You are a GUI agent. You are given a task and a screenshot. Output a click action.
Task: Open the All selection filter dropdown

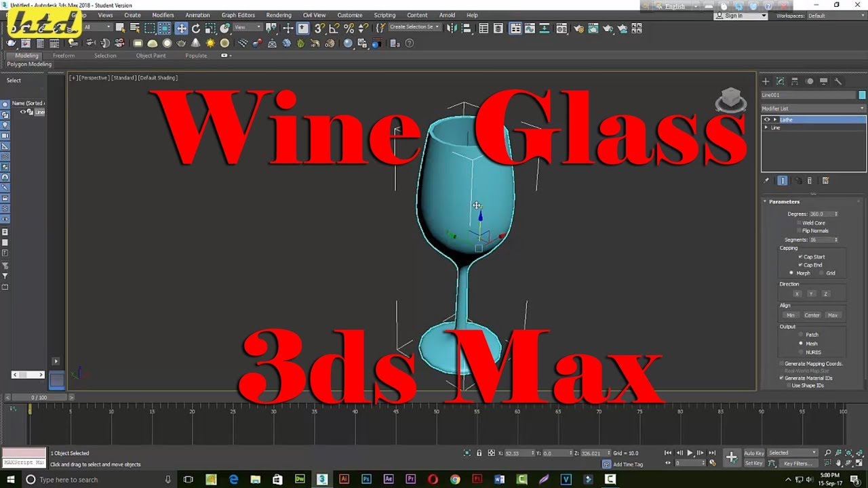click(x=97, y=27)
